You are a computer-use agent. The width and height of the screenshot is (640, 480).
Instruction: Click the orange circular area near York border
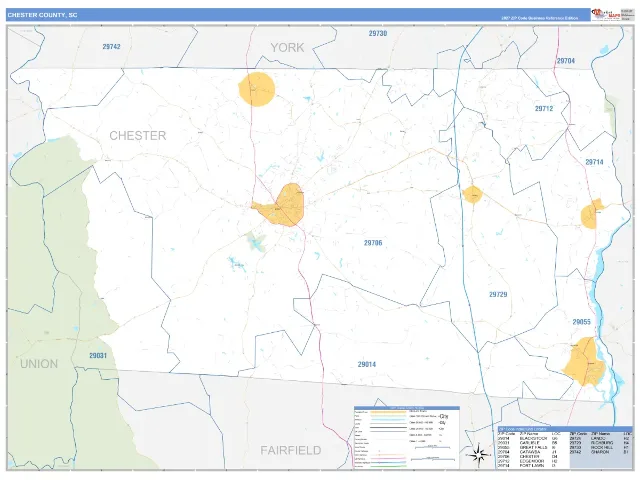point(257,89)
